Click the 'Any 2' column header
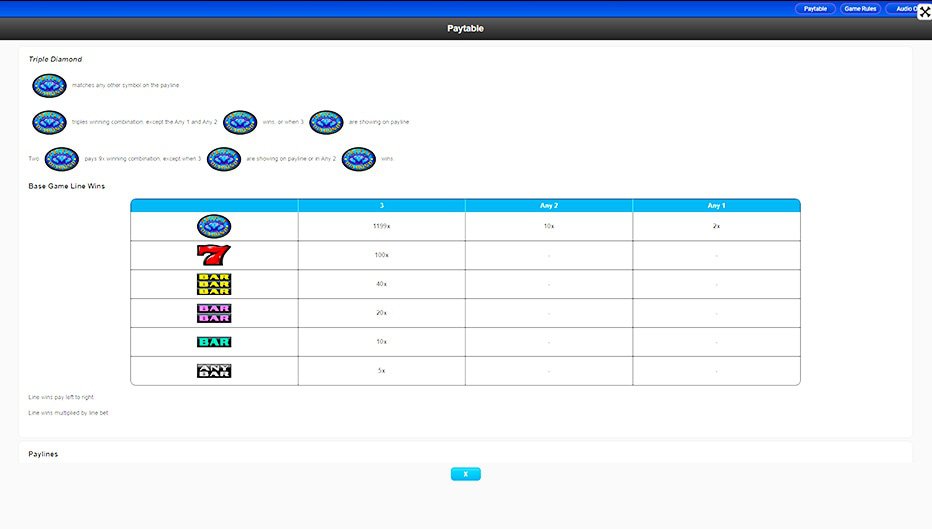 (549, 206)
